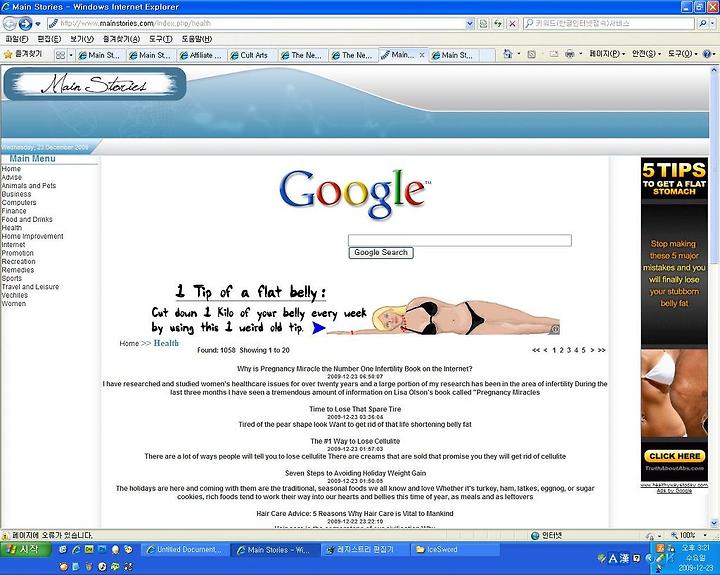720x575 pixels.
Task: Click the browser search box
Action: 610,23
